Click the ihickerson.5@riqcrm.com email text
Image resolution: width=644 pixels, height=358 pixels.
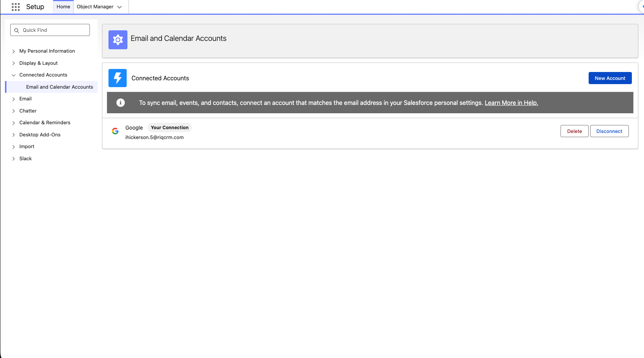click(x=154, y=138)
